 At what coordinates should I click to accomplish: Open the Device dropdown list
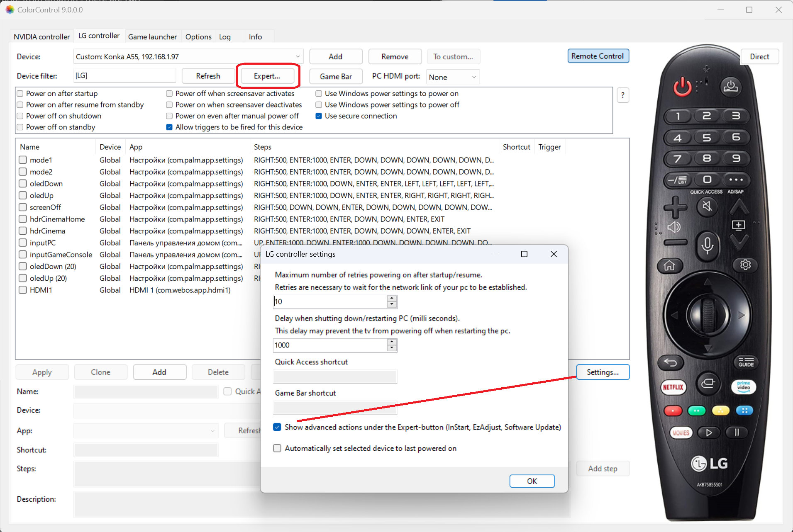coord(298,57)
